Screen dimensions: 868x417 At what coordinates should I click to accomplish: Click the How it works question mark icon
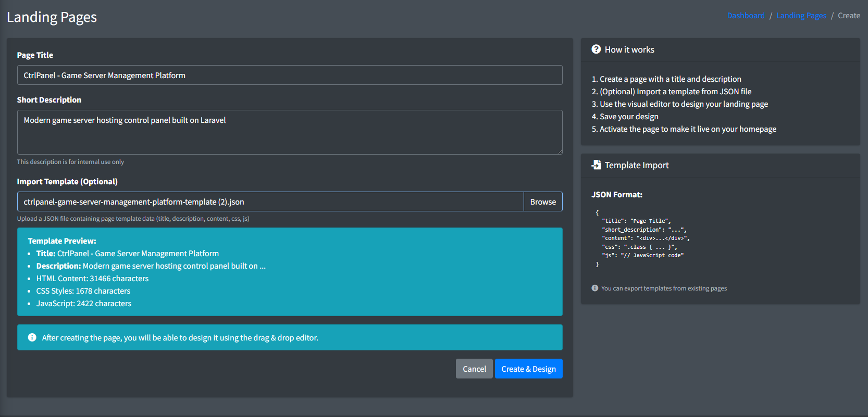click(596, 49)
